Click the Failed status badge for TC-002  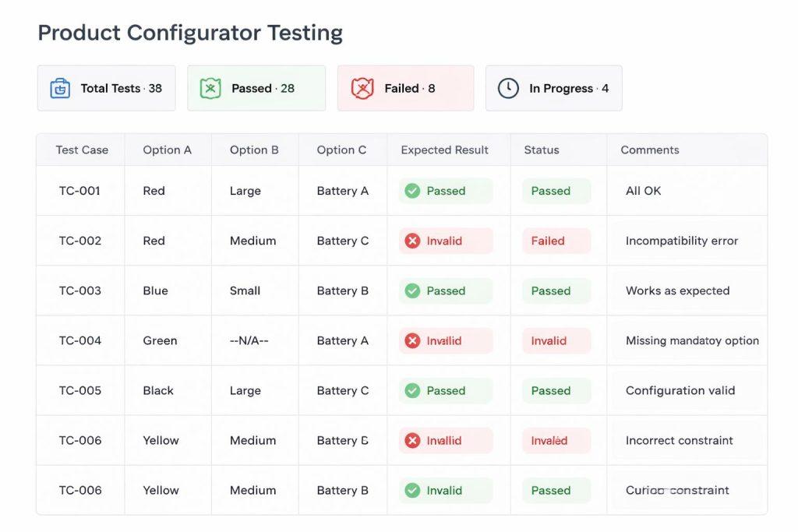pos(548,241)
